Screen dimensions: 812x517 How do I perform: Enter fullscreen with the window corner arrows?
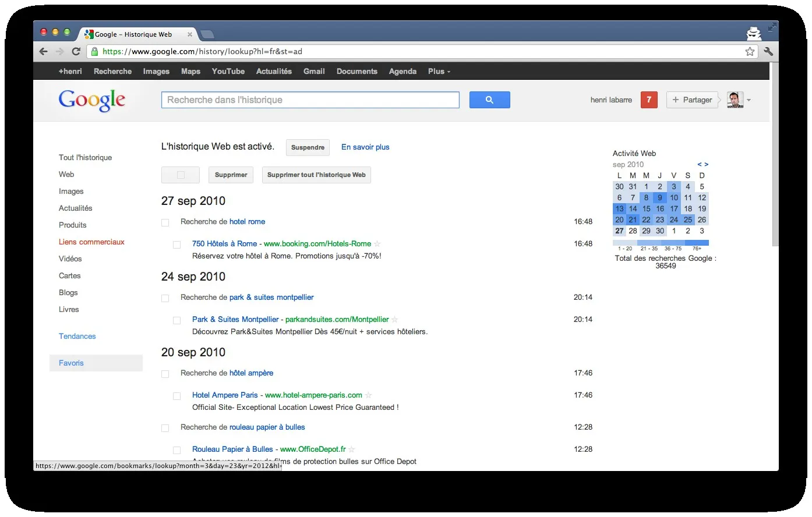772,27
